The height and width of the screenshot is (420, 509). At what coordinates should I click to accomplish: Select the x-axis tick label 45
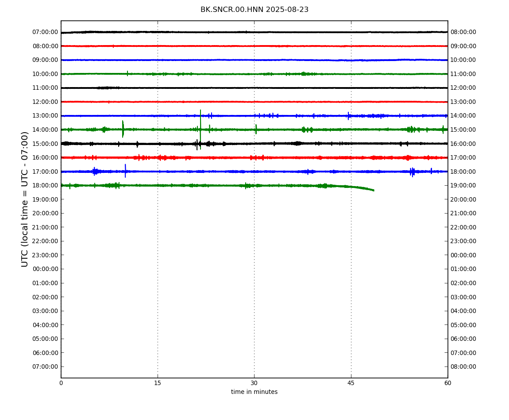tap(351, 383)
